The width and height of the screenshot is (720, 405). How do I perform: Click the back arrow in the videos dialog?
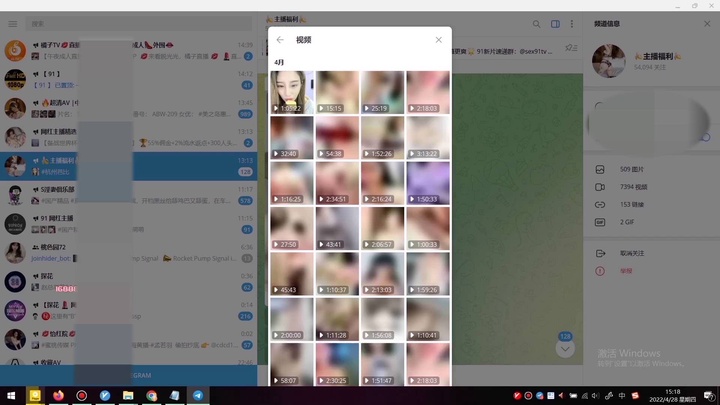click(280, 40)
